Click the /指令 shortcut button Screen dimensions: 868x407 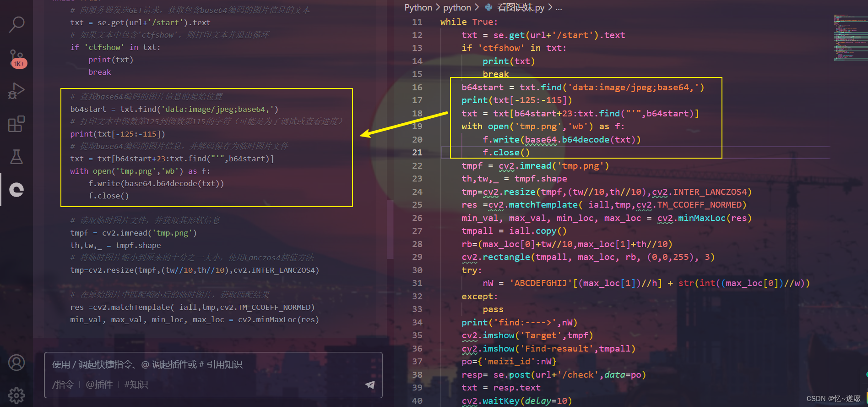(63, 385)
